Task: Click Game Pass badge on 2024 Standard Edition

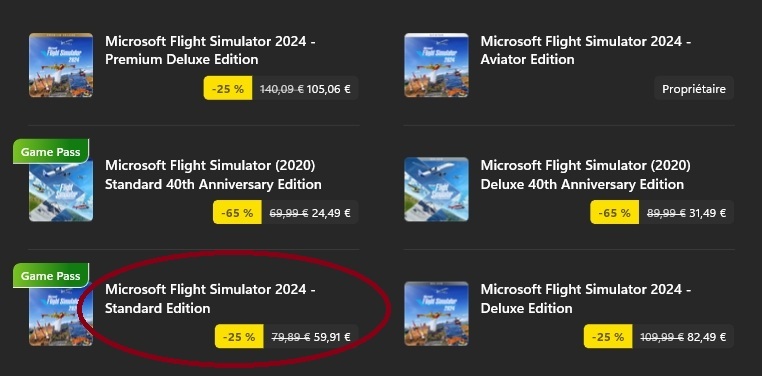Action: click(51, 276)
